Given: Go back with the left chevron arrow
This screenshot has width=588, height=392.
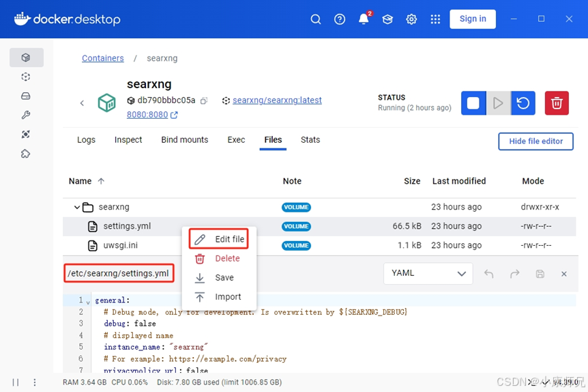Looking at the screenshot, I should pos(82,103).
